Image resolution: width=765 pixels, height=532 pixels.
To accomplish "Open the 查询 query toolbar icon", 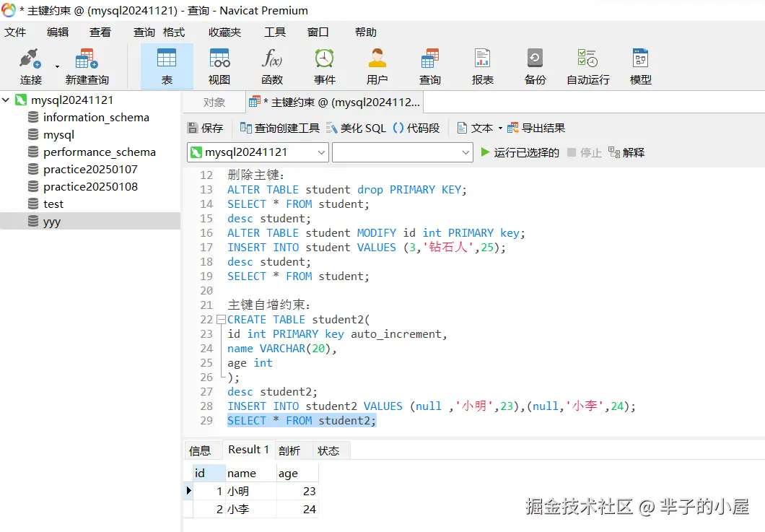I will 430,66.
